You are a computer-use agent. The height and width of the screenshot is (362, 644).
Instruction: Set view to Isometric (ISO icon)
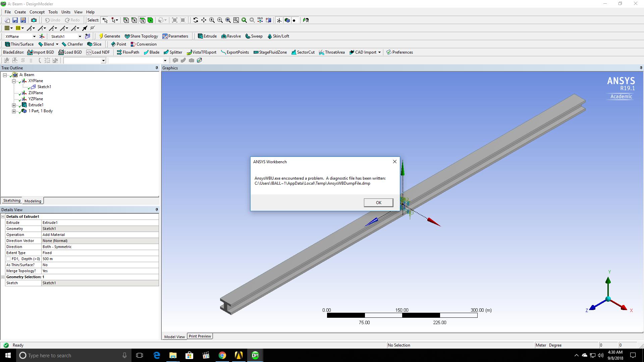[x=260, y=20]
